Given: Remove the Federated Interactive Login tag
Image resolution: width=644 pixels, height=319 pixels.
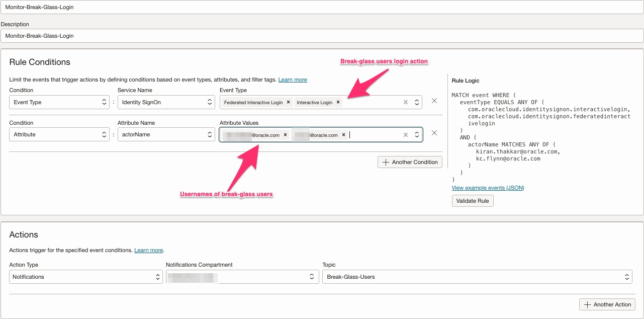Looking at the screenshot, I should (x=288, y=102).
